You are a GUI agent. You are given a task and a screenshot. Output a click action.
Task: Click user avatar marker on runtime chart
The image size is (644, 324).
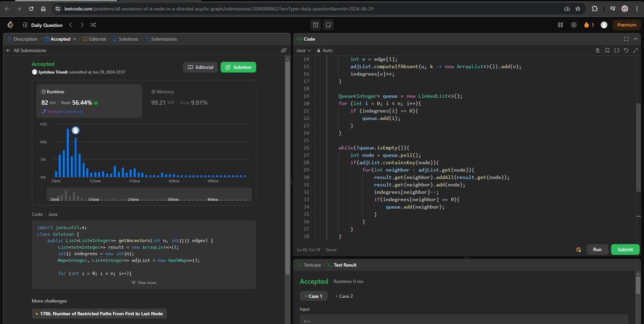click(76, 130)
